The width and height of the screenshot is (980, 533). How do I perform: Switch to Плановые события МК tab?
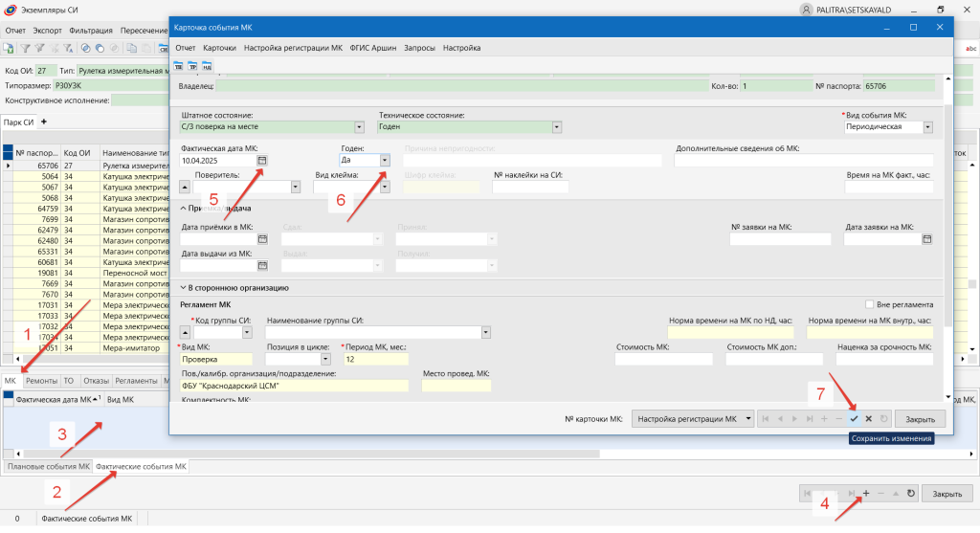click(49, 467)
